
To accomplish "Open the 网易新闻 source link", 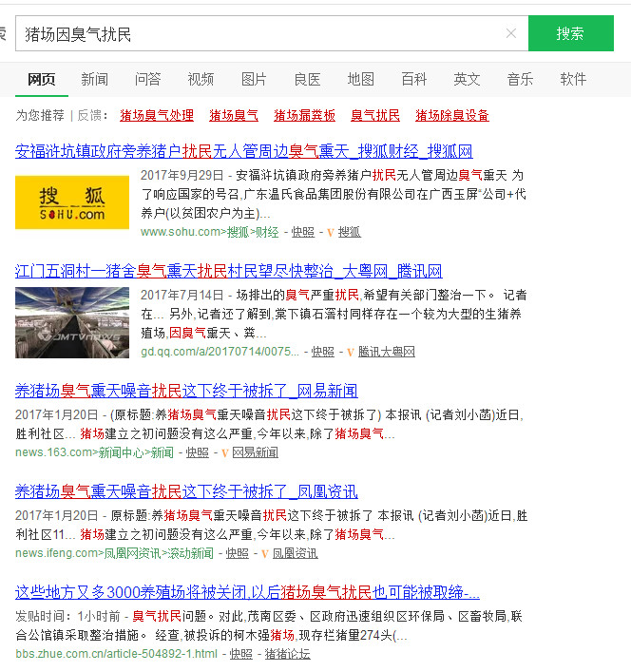I will point(256,452).
